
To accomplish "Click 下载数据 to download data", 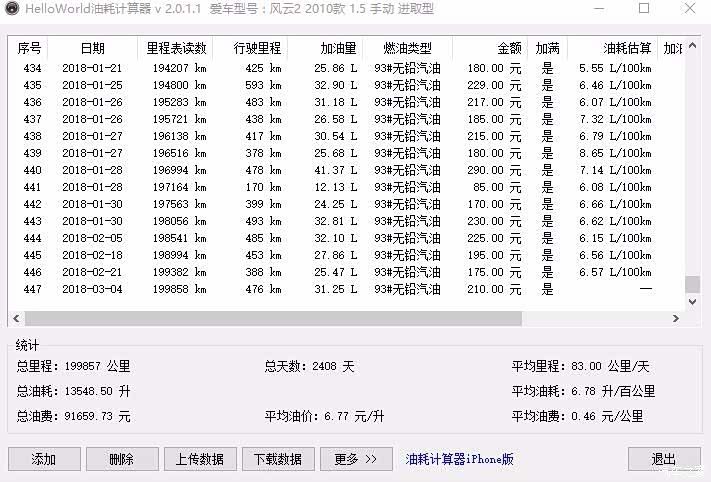I will 277,459.
